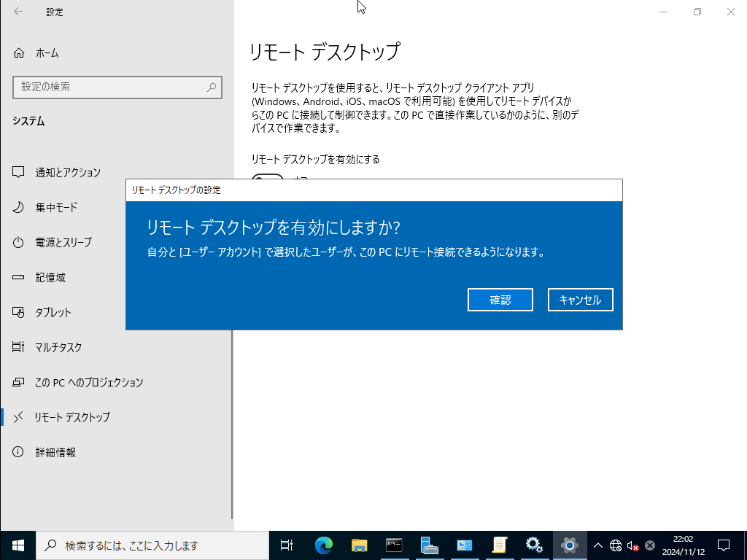Open タブレット settings page
747x560 pixels.
[x=53, y=313]
